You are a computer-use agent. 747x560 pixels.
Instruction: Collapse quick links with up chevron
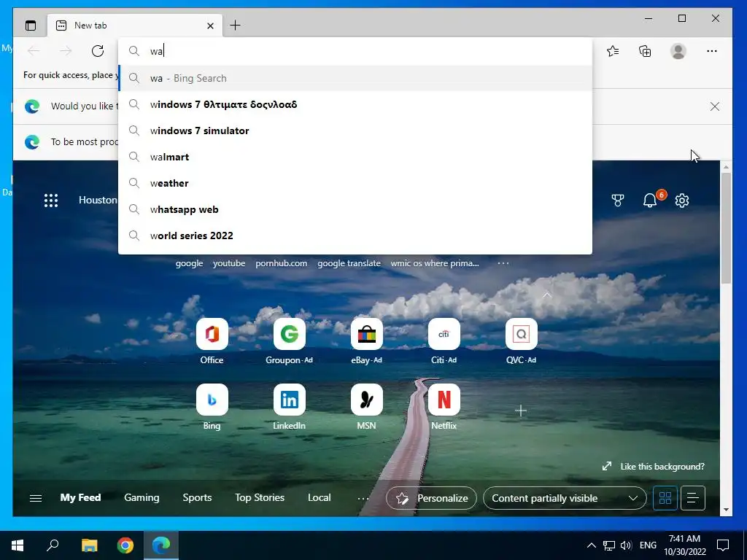[547, 295]
